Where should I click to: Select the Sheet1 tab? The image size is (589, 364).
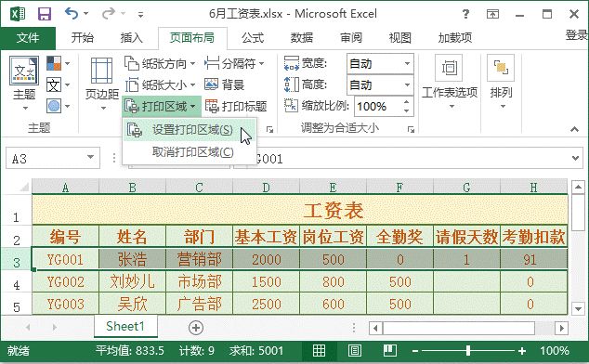point(125,326)
